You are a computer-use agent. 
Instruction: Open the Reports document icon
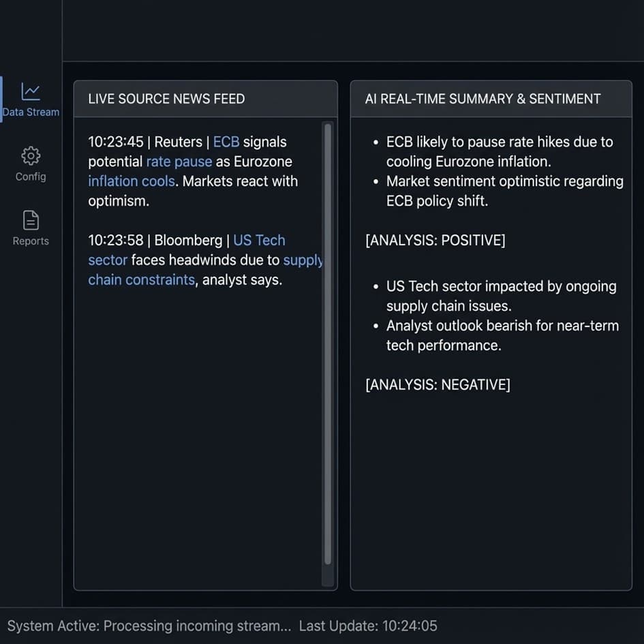pos(31,220)
